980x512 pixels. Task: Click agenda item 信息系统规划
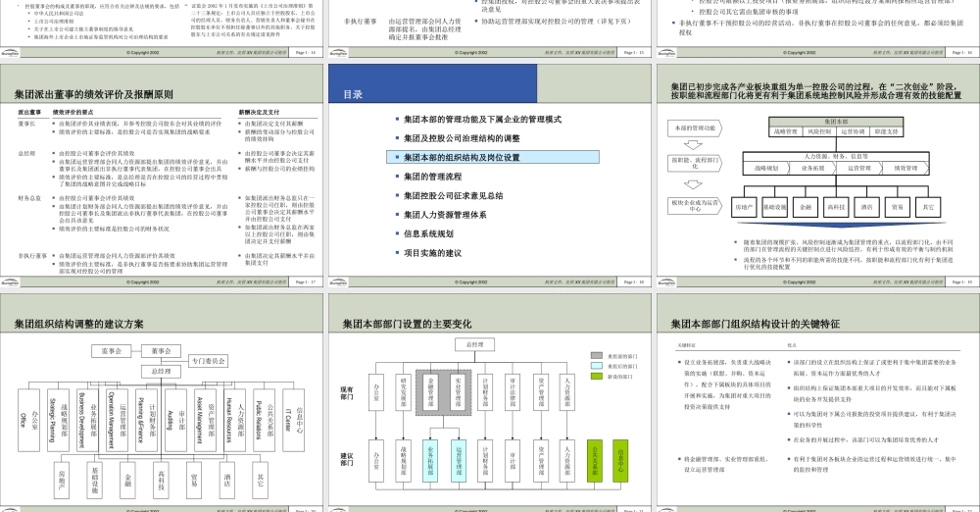[x=429, y=233]
